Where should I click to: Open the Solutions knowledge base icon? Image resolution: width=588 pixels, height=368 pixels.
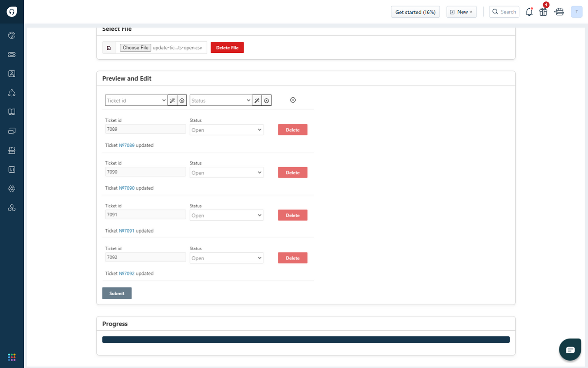12,112
